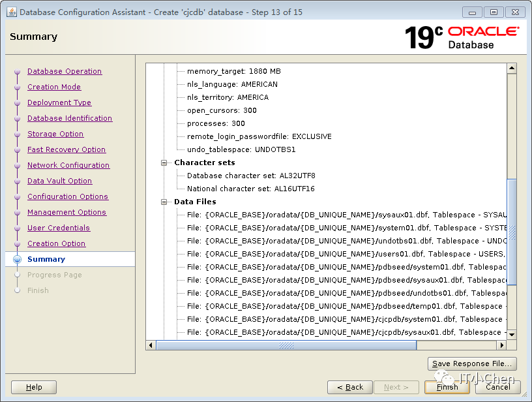Jump to Data Vault Option step
This screenshot has width=532, height=402.
pyautogui.click(x=60, y=181)
